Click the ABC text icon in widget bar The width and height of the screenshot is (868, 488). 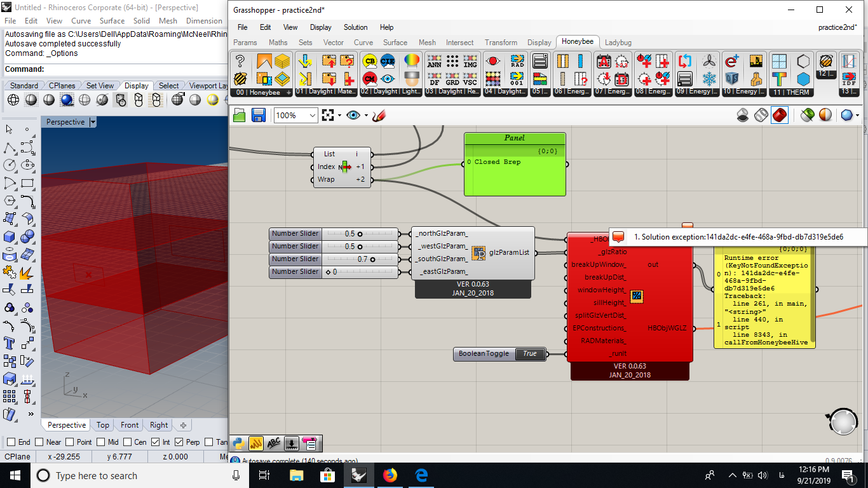coord(274,443)
